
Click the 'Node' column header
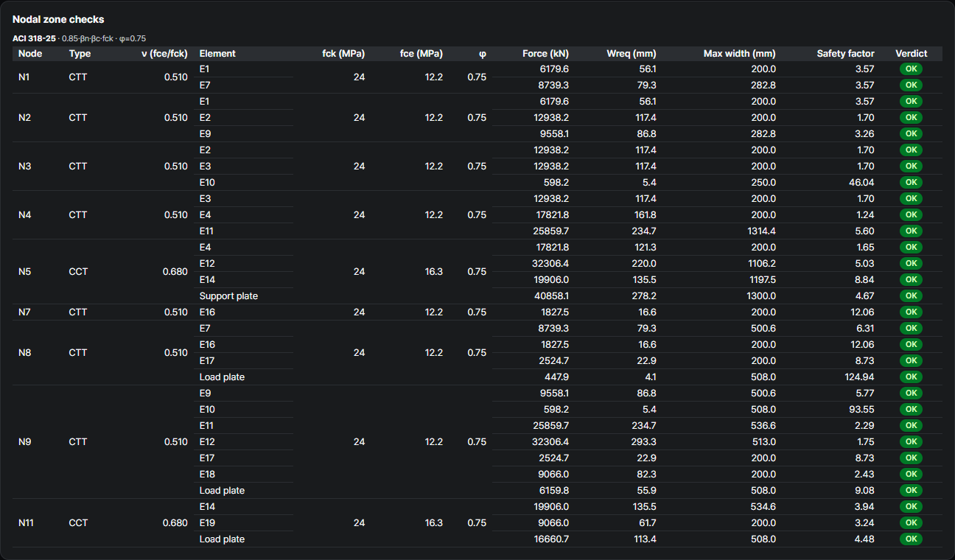pos(30,54)
